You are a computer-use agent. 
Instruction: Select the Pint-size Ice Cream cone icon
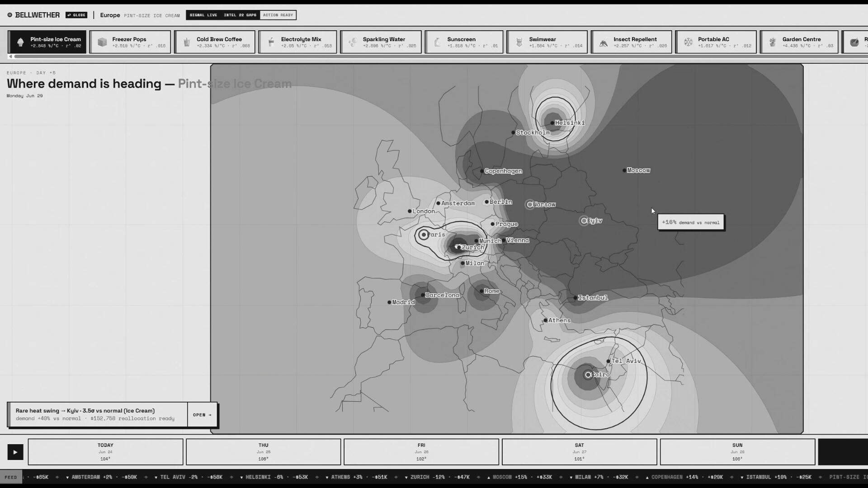tap(20, 42)
